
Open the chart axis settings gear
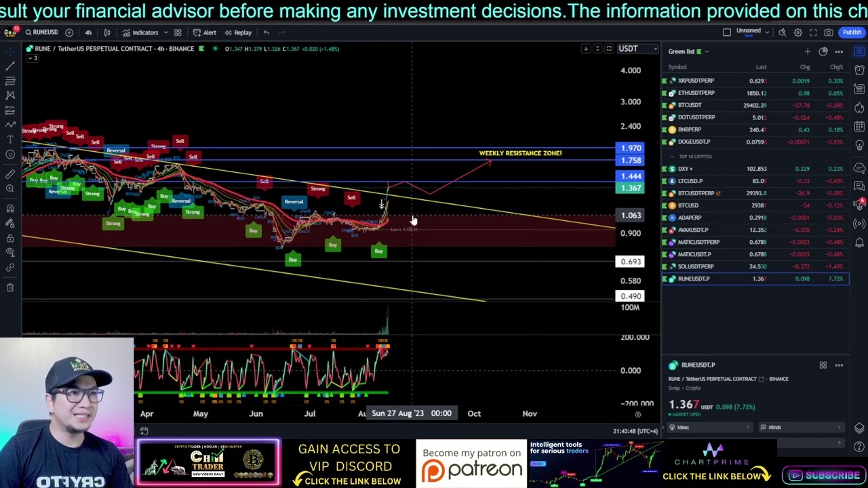tap(637, 414)
